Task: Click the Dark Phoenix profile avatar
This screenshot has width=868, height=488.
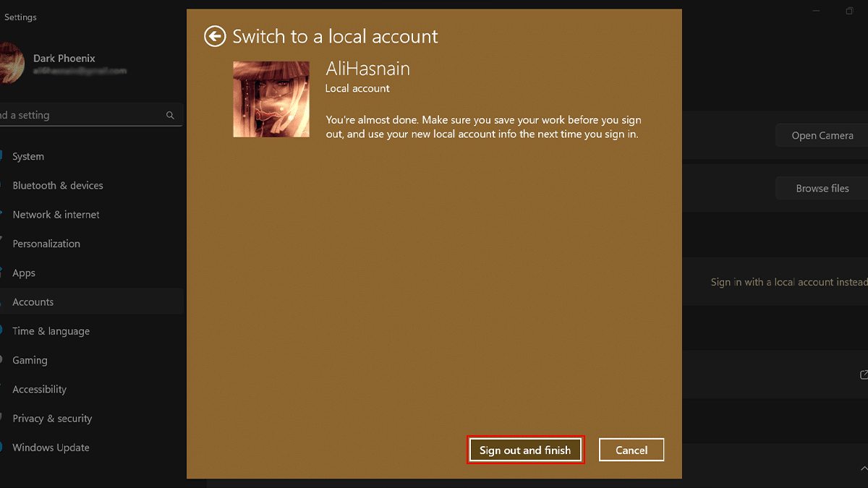Action: [x=11, y=64]
